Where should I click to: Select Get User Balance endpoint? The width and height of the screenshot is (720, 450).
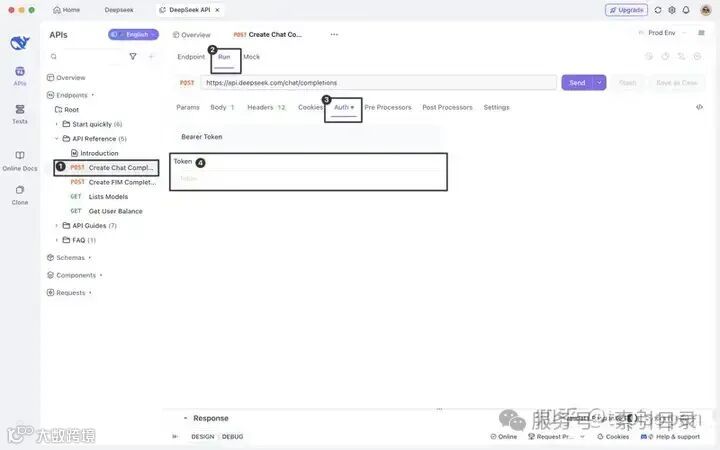point(107,211)
